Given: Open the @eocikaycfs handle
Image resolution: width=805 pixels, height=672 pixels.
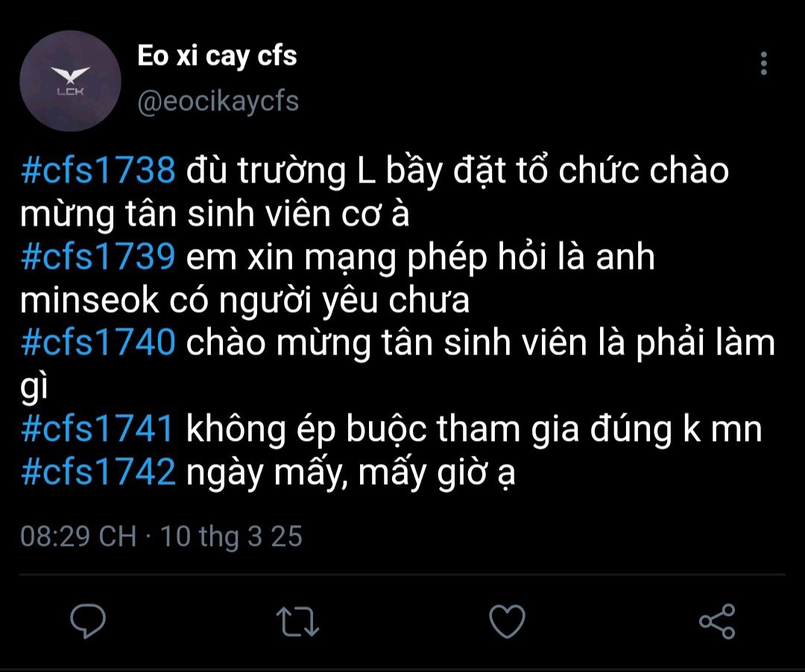Looking at the screenshot, I should (x=218, y=101).
